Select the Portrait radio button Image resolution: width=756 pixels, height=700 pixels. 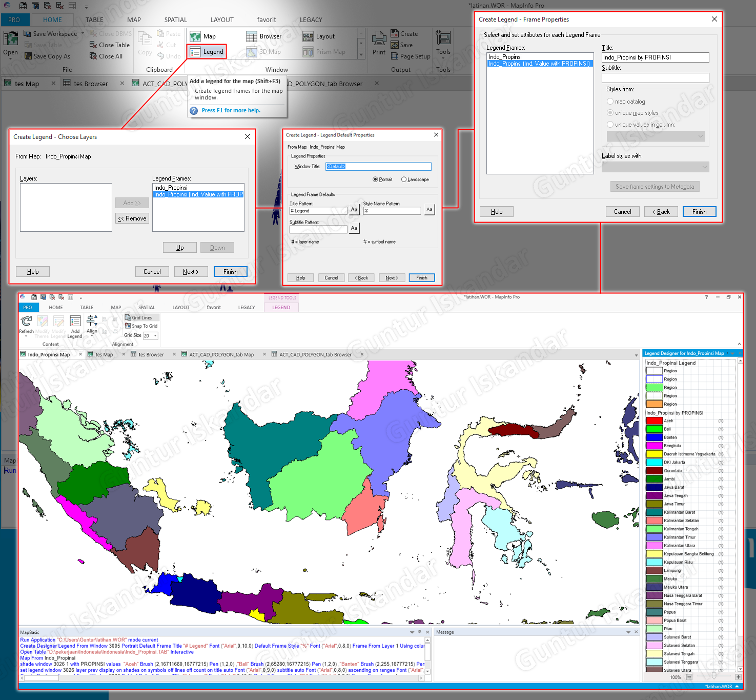coord(375,179)
